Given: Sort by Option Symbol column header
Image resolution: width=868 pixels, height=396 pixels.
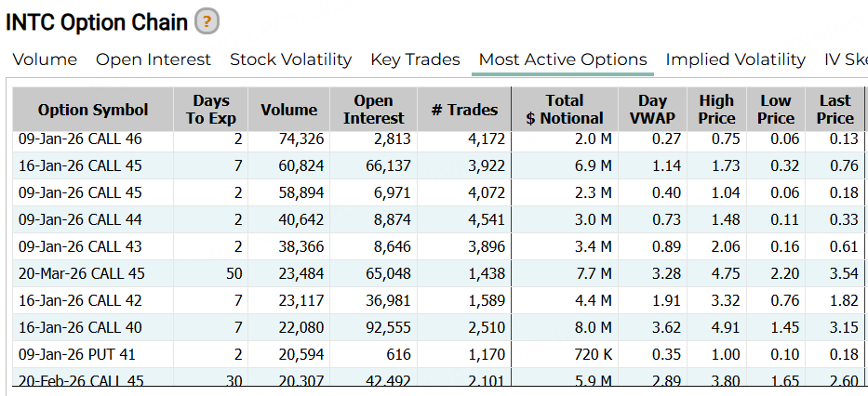Looking at the screenshot, I should pos(93,110).
